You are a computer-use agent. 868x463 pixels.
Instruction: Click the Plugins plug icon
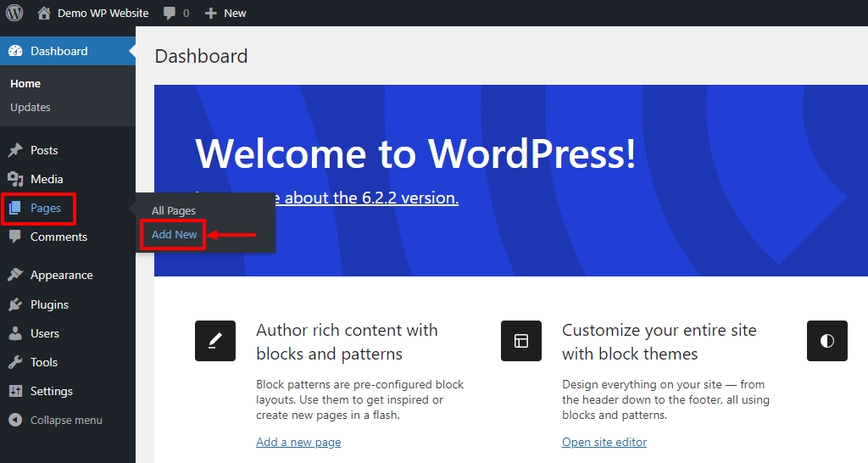tap(15, 304)
